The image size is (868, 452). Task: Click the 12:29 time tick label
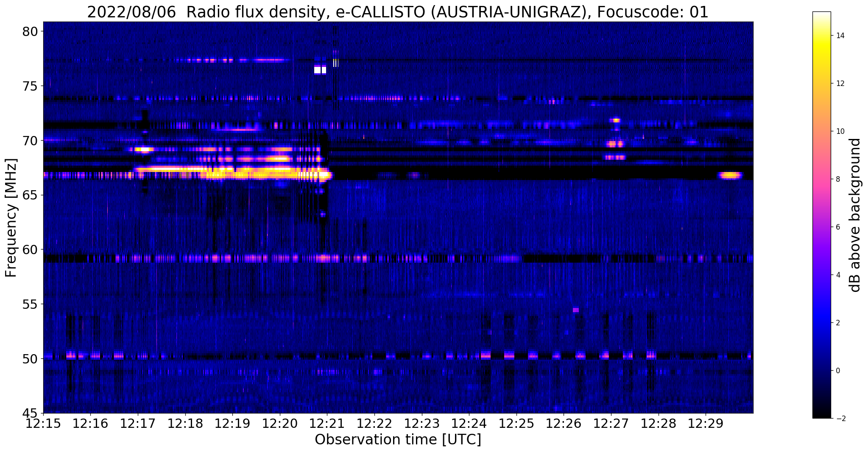[706, 424]
